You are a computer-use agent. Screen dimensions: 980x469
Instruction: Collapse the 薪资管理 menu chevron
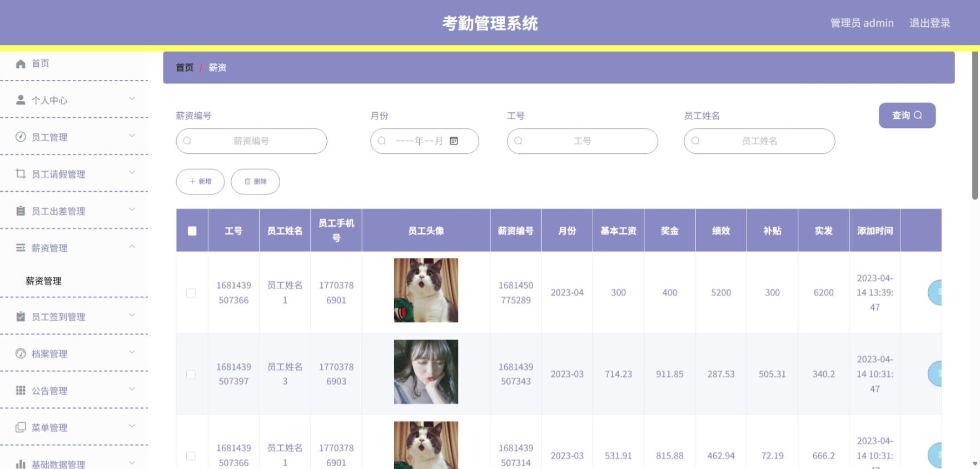pyautogui.click(x=132, y=246)
